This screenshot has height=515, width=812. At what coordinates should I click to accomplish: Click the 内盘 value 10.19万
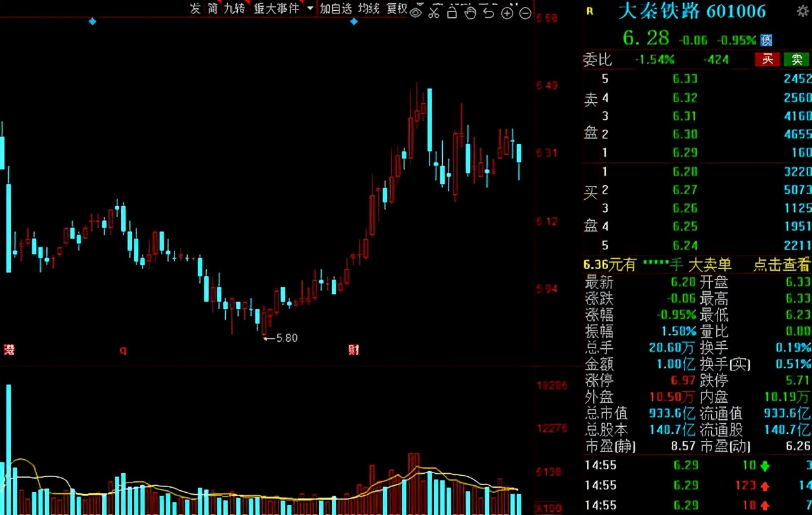click(787, 397)
